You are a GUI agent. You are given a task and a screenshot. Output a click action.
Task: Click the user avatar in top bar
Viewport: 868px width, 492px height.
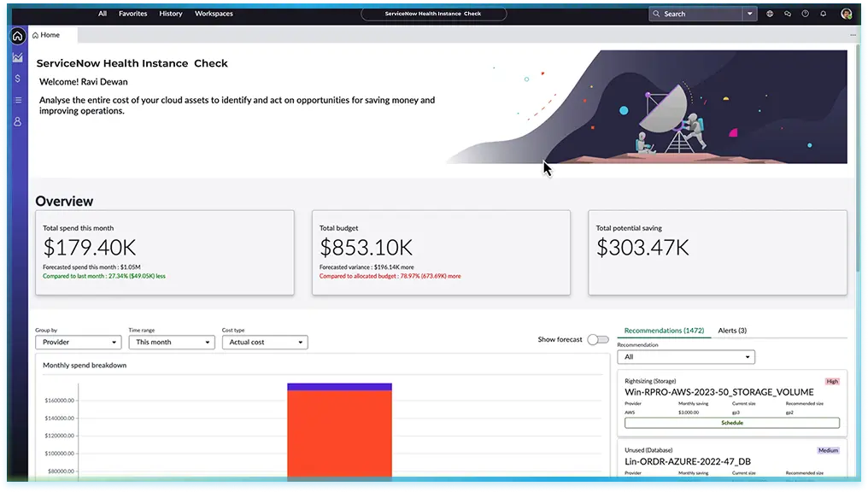(847, 14)
